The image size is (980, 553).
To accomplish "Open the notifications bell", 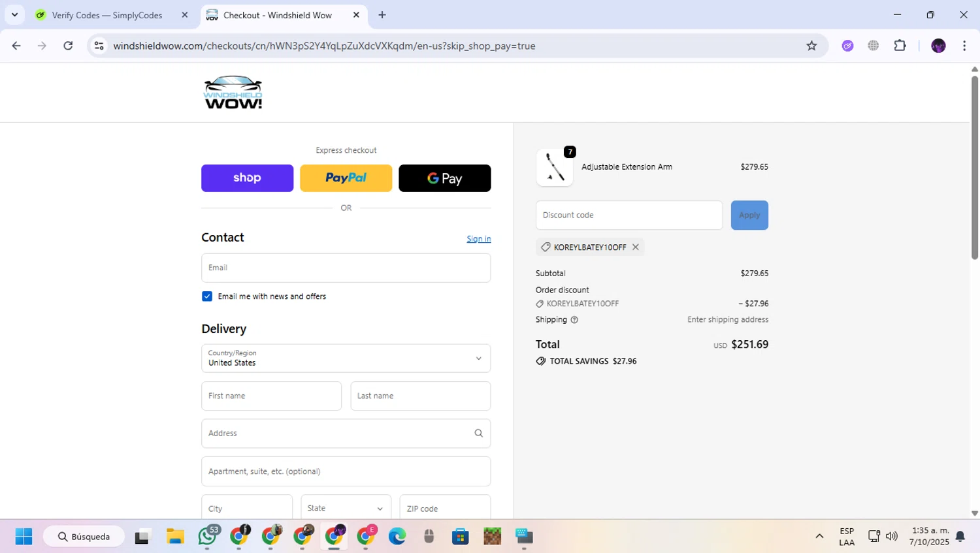I will (960, 537).
